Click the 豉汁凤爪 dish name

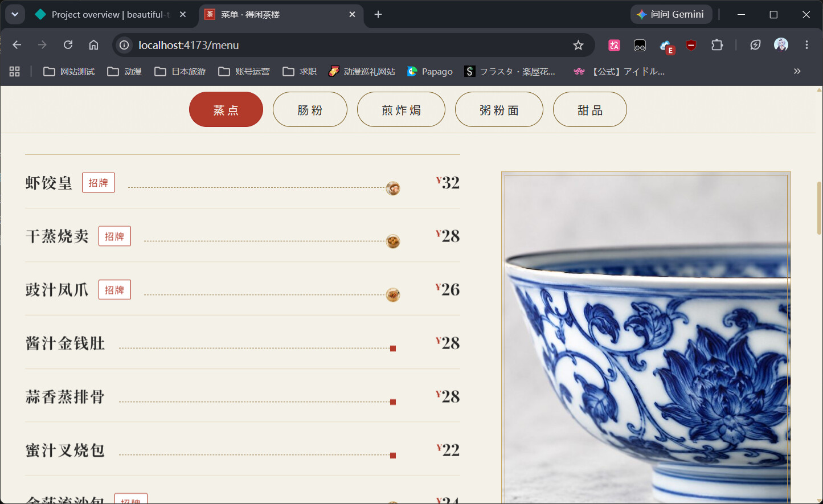coord(57,290)
